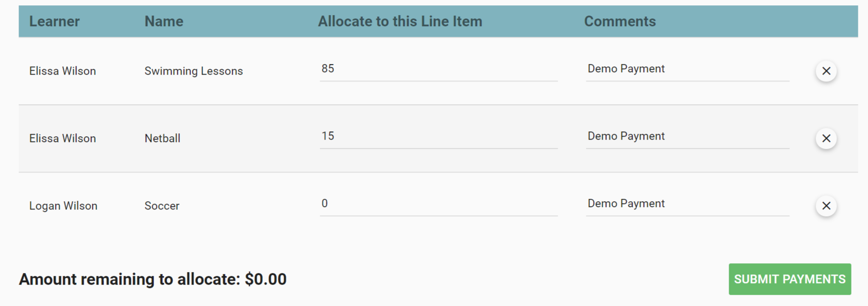Click the Amount remaining to allocate text
868x306 pixels.
(x=153, y=279)
